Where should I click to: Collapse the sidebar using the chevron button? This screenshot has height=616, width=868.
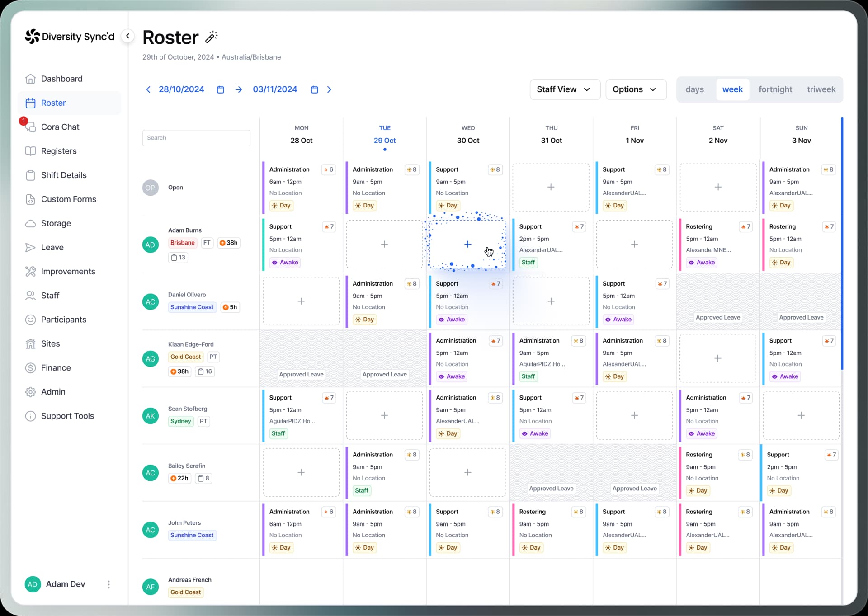point(127,36)
